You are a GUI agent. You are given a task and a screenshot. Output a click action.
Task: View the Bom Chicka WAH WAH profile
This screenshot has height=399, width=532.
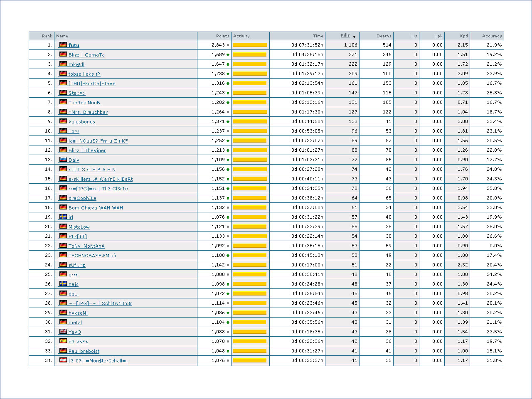pos(96,208)
